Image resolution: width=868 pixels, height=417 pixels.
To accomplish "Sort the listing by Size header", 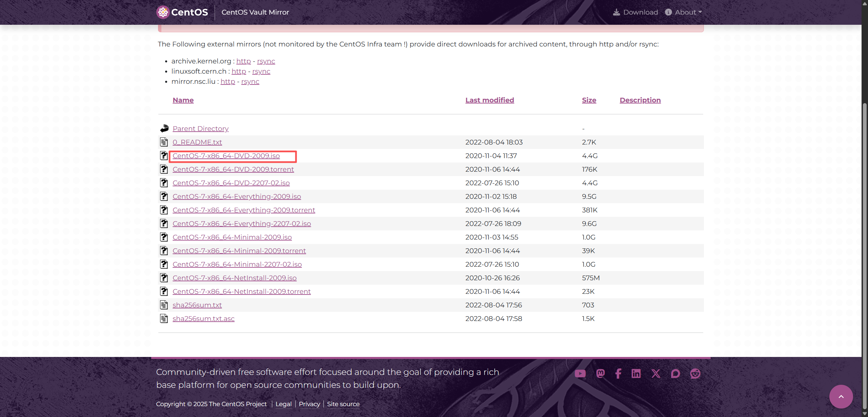I will coord(589,100).
